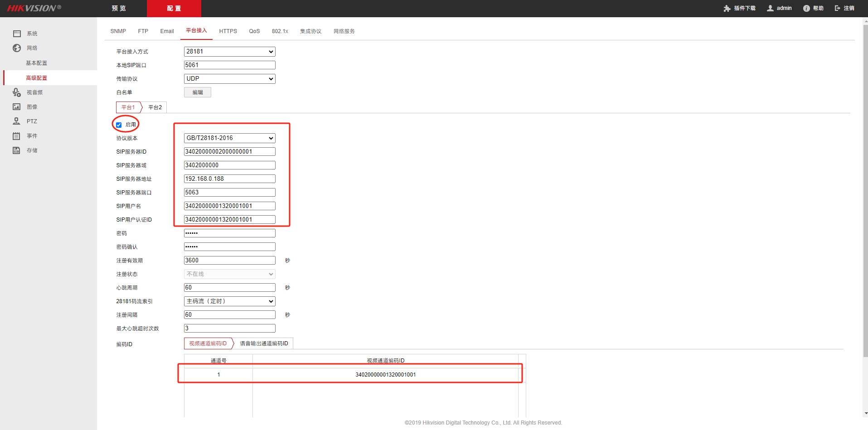Click the SIP服务器地址 field 192.168.0.188
Screen dimensions: 868x430
coord(230,179)
